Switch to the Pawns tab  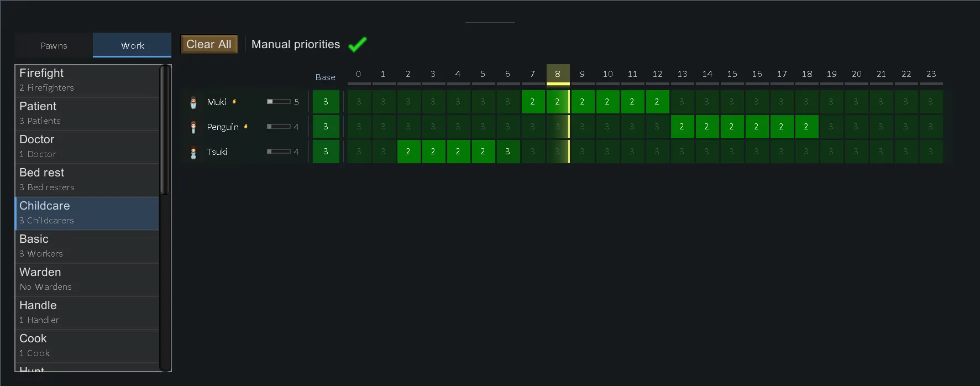tap(54, 45)
